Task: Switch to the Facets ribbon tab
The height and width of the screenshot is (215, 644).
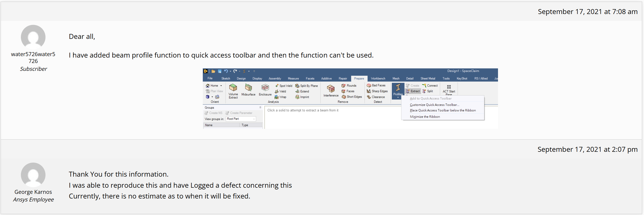Action: (x=310, y=78)
